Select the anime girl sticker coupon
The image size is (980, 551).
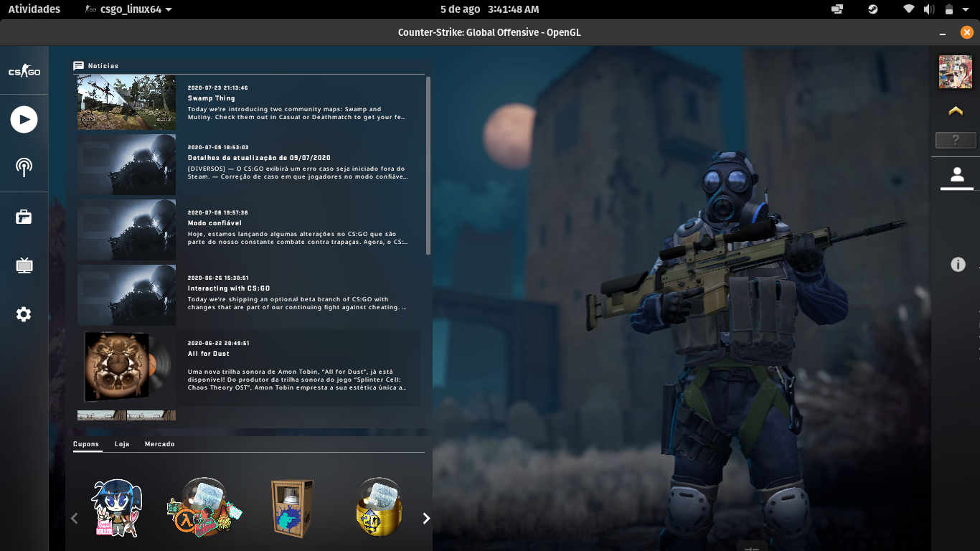tap(117, 508)
